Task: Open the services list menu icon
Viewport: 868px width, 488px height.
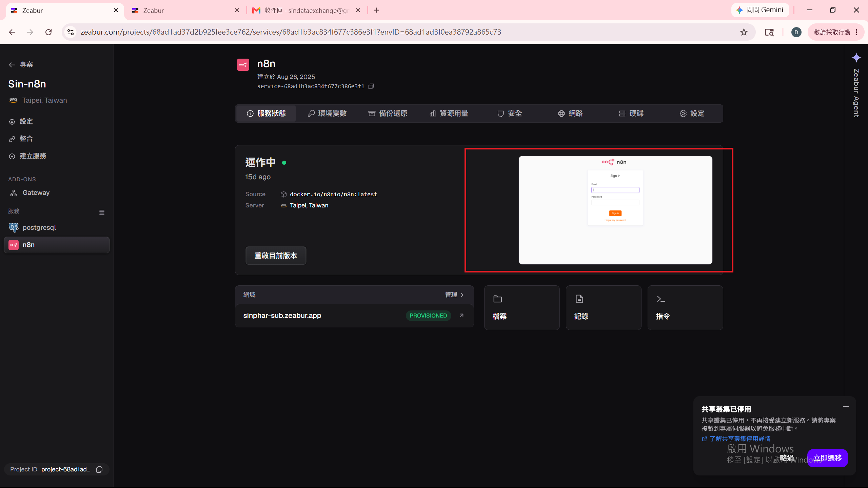Action: pyautogui.click(x=102, y=212)
